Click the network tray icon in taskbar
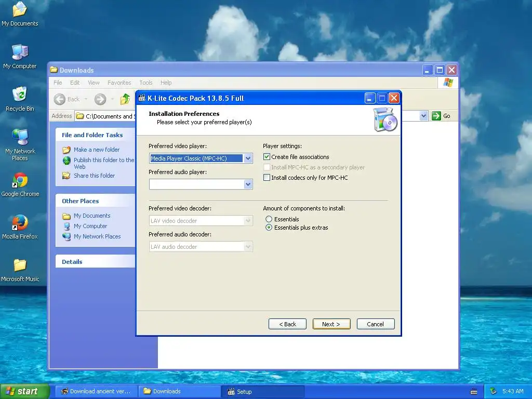The image size is (532, 399). click(x=494, y=391)
